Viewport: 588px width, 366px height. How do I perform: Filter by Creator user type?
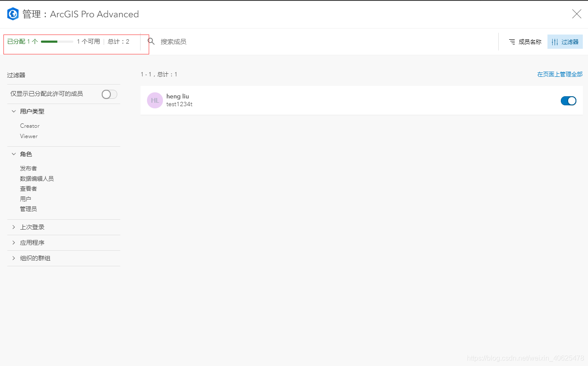pos(30,126)
